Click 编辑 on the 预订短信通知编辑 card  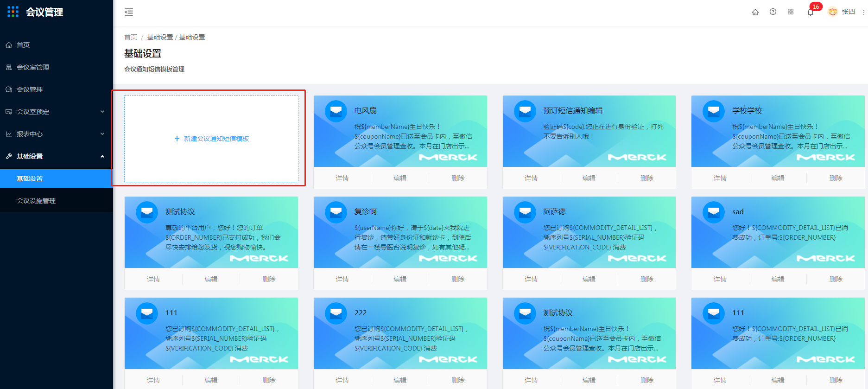(x=589, y=178)
